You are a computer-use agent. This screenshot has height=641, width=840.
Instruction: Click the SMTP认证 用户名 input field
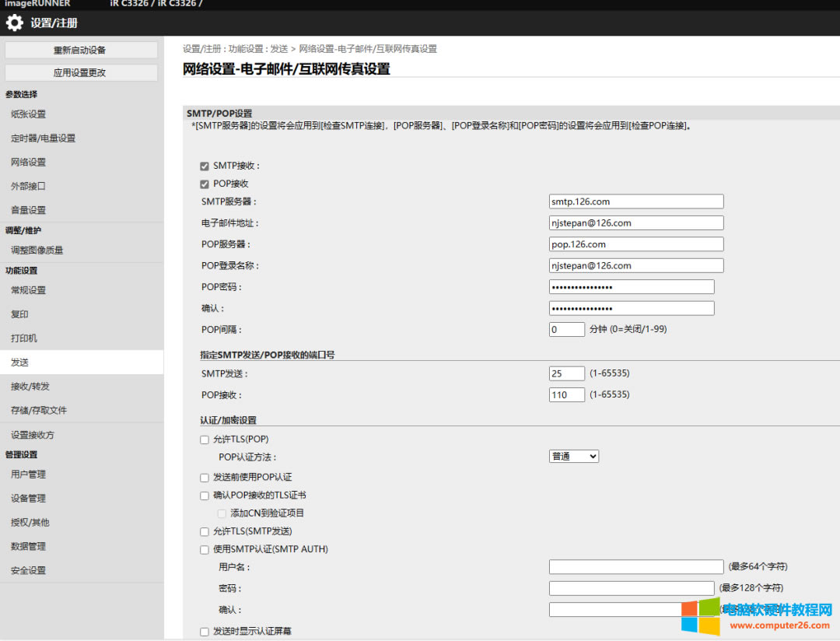point(635,567)
